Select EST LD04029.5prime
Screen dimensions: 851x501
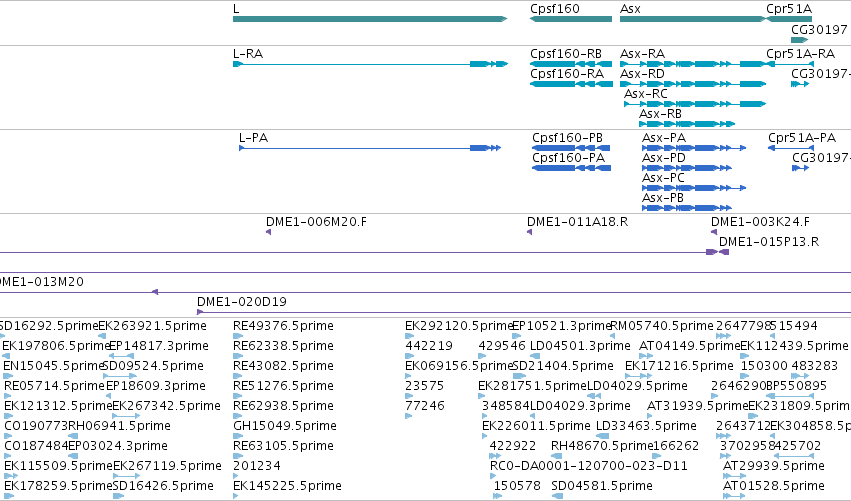click(x=637, y=386)
